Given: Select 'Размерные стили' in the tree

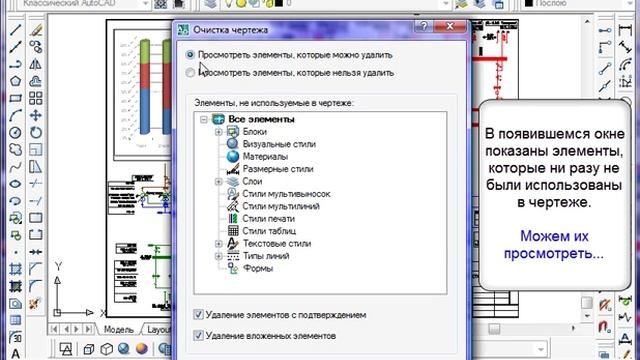Looking at the screenshot, I should pos(278,169).
